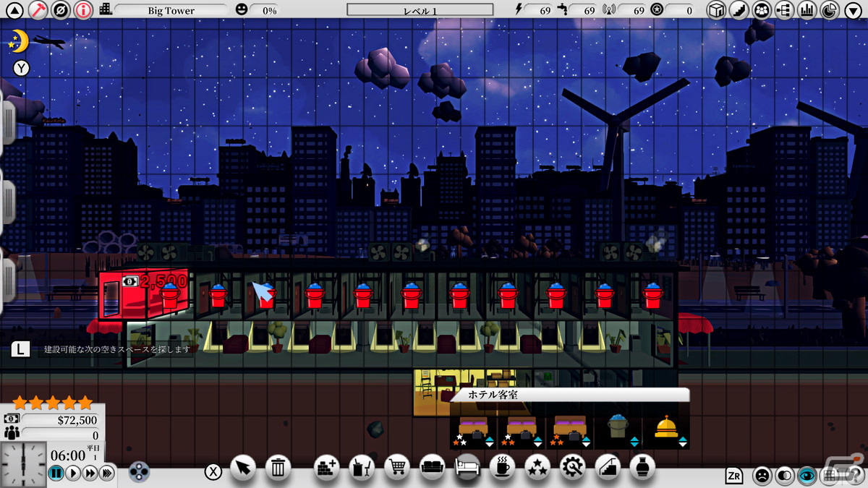Screen dimensions: 868x488
Task: Click the レベル1 progress bar
Action: 420,10
